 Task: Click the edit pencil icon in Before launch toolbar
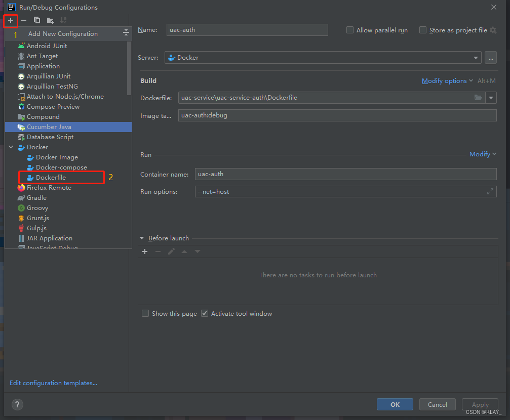[x=171, y=251]
